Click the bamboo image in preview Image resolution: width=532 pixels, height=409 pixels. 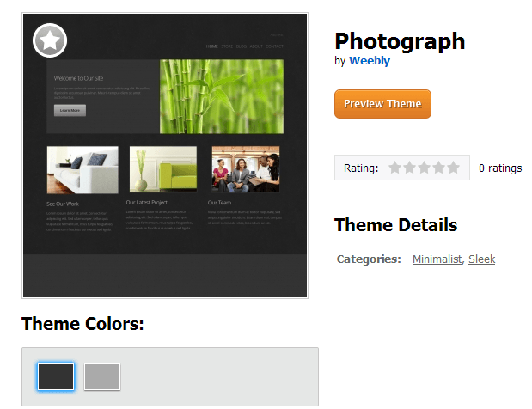tap(222, 96)
